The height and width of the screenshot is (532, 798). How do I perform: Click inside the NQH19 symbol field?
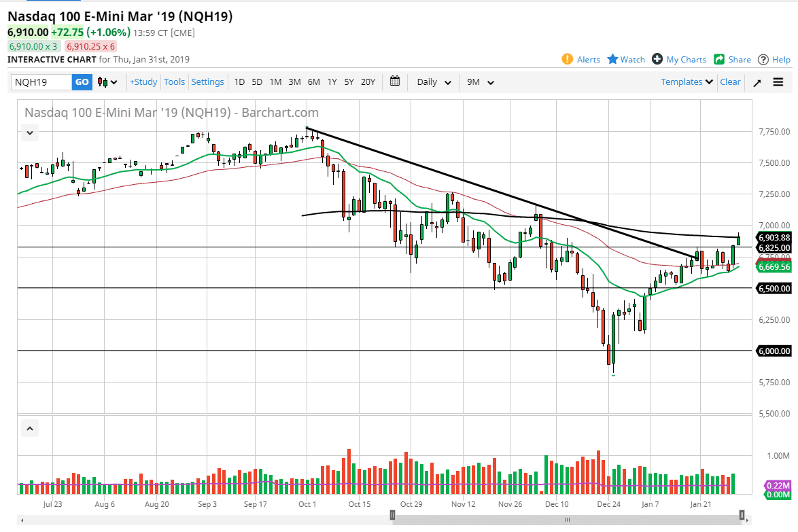41,82
